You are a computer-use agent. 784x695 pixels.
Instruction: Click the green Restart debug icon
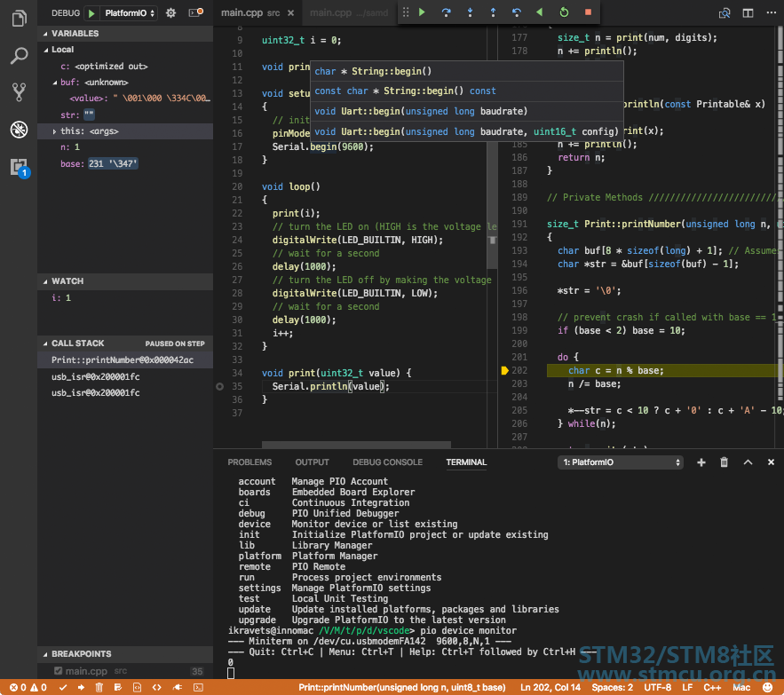point(564,12)
